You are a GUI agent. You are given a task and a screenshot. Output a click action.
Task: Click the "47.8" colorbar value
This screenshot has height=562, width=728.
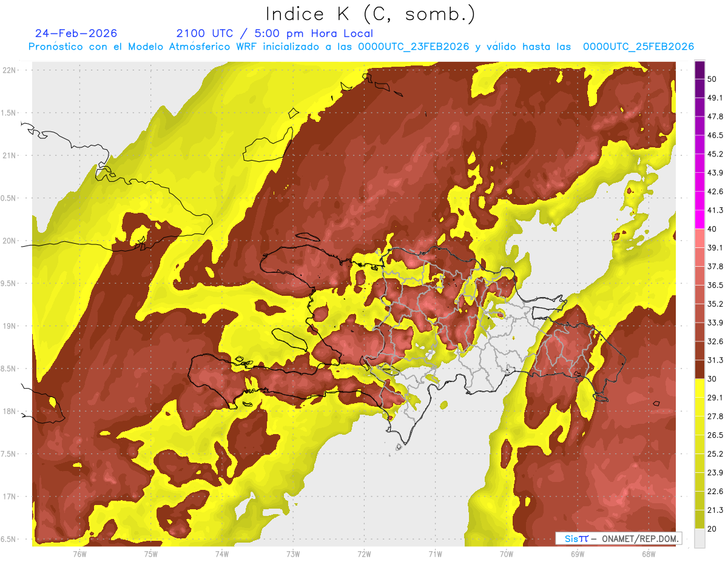pyautogui.click(x=715, y=117)
